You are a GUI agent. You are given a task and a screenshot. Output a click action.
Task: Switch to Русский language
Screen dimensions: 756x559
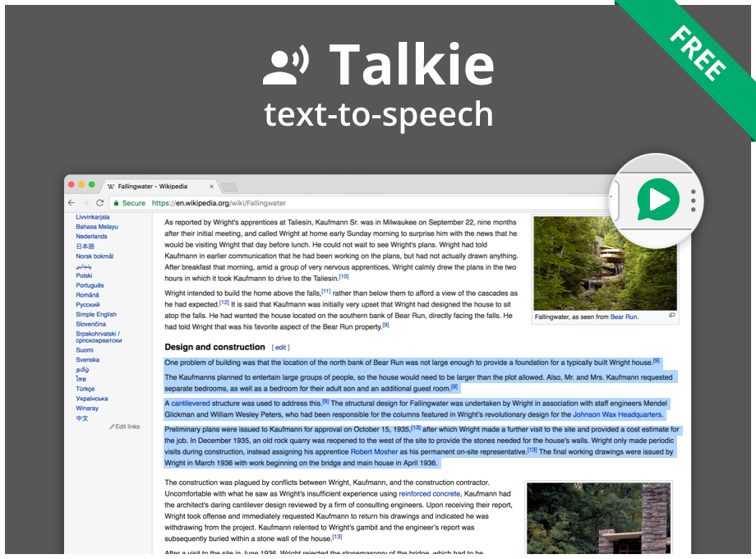(x=88, y=305)
